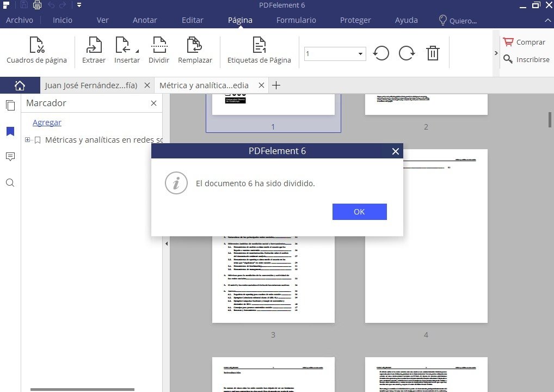Screen dimensions: 554x392
Task: Switch to the Ver tab
Action: pyautogui.click(x=102, y=20)
